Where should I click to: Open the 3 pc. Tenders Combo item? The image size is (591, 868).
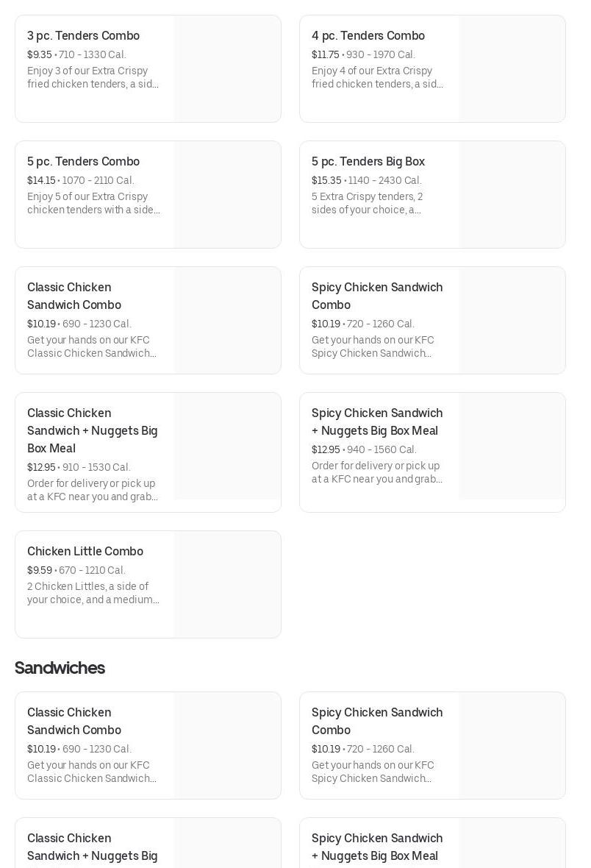83,36
